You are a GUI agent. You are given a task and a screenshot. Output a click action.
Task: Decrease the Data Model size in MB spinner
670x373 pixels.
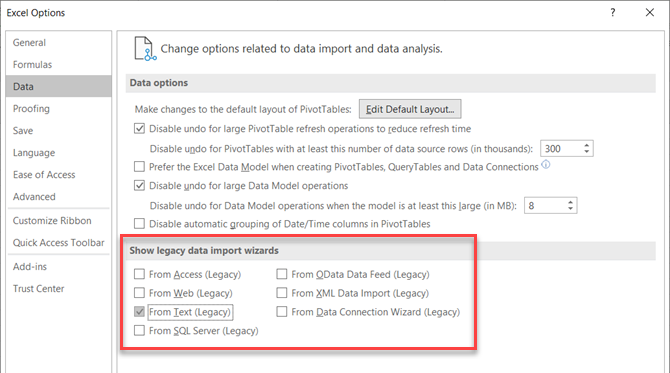click(570, 209)
